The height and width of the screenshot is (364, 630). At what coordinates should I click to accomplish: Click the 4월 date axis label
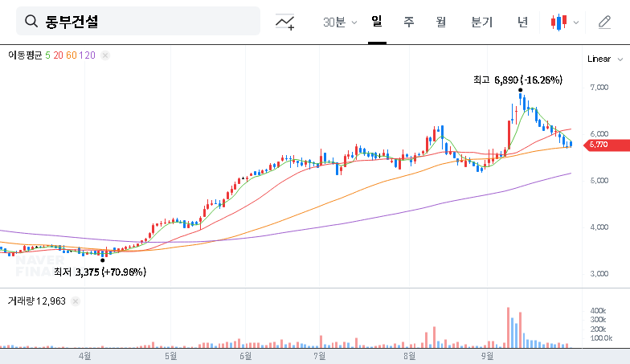pos(85,356)
